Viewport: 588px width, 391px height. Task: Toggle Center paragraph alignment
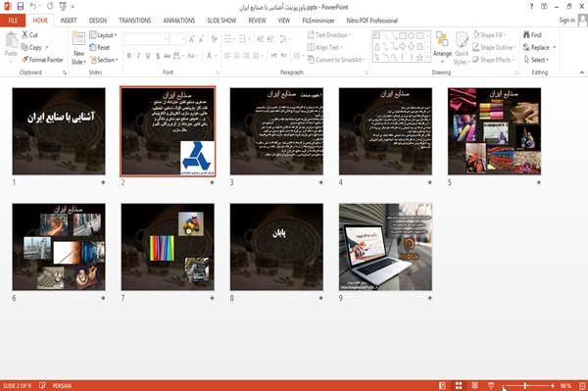237,56
